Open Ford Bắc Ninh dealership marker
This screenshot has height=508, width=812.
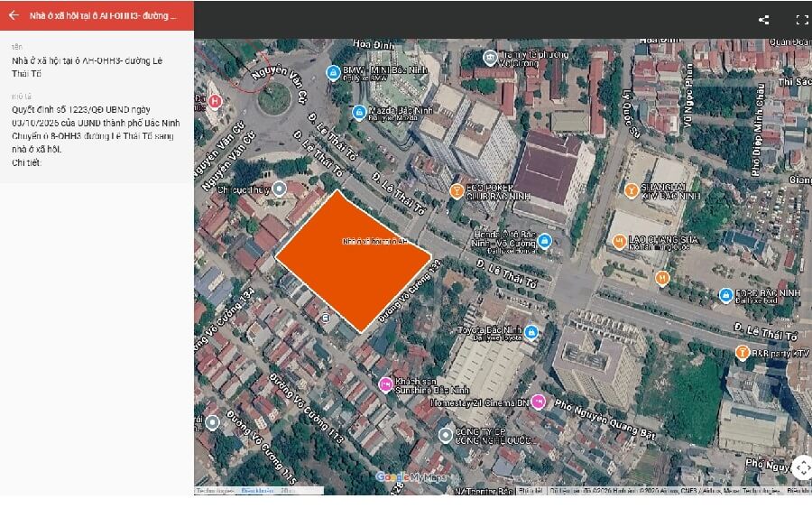pos(726,295)
